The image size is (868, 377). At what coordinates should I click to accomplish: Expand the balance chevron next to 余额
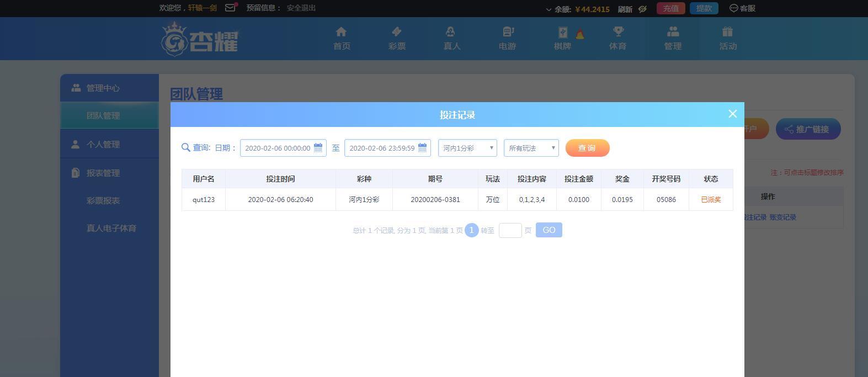pos(549,9)
